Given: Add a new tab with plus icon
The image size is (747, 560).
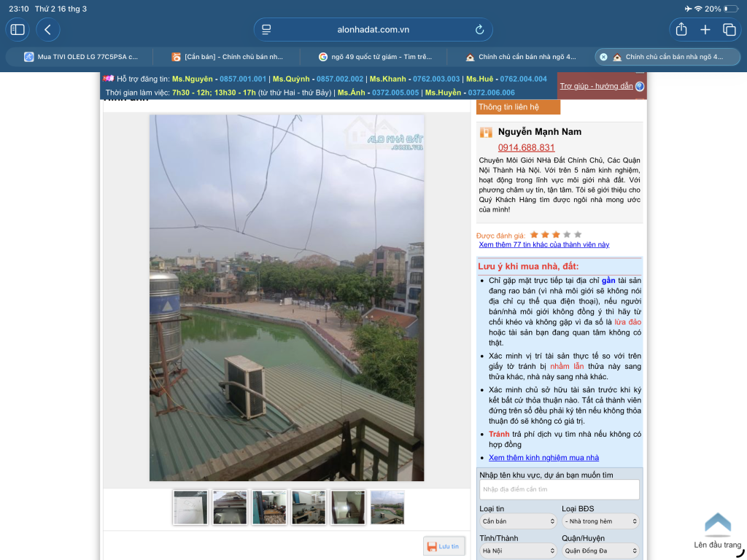Looking at the screenshot, I should [705, 29].
